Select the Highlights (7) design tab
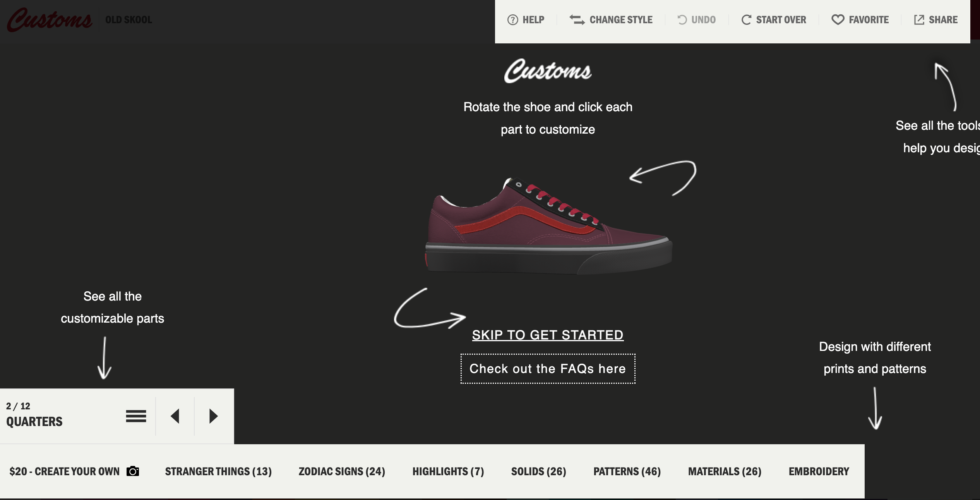 click(x=448, y=471)
